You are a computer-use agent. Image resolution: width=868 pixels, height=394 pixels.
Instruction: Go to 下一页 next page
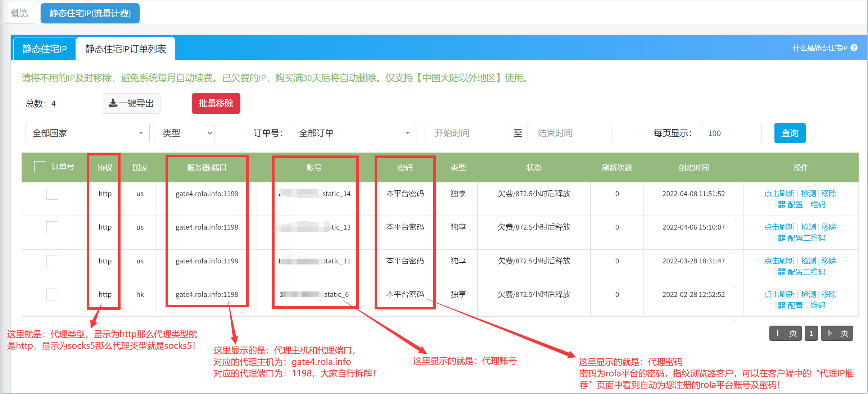[836, 333]
